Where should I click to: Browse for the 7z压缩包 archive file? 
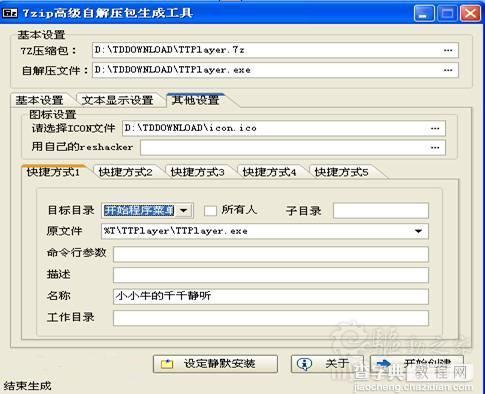(x=448, y=50)
